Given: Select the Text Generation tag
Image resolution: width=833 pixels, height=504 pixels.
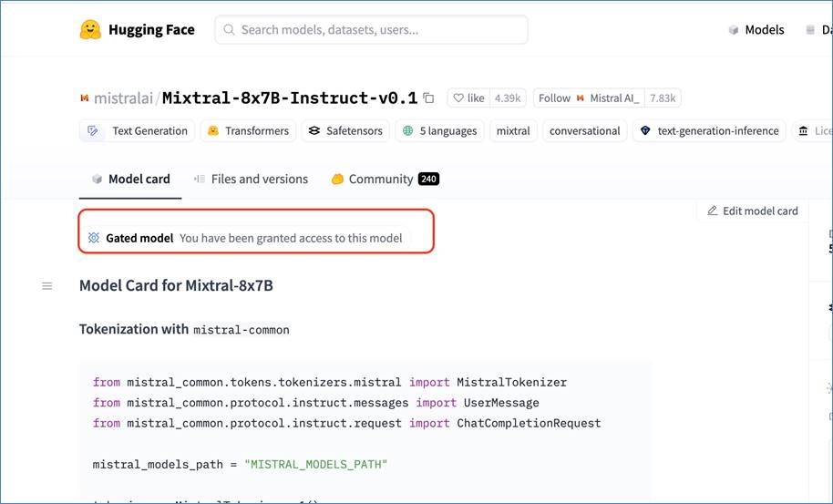Looking at the screenshot, I should coord(137,130).
